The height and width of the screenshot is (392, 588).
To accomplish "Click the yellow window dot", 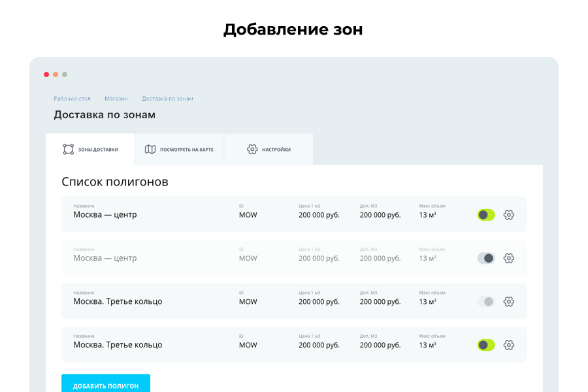I will (x=56, y=74).
